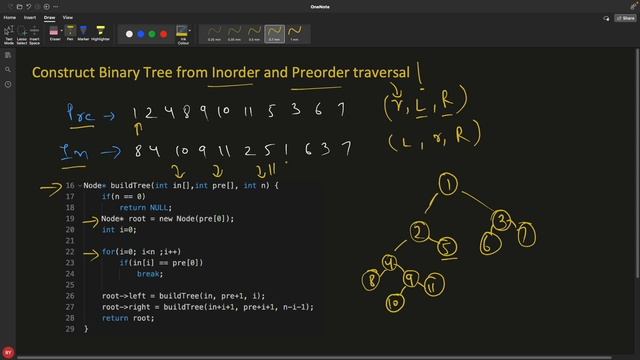Set pen thickness to 0.5 mm
This screenshot has height=360, width=640.
pyautogui.click(x=254, y=33)
